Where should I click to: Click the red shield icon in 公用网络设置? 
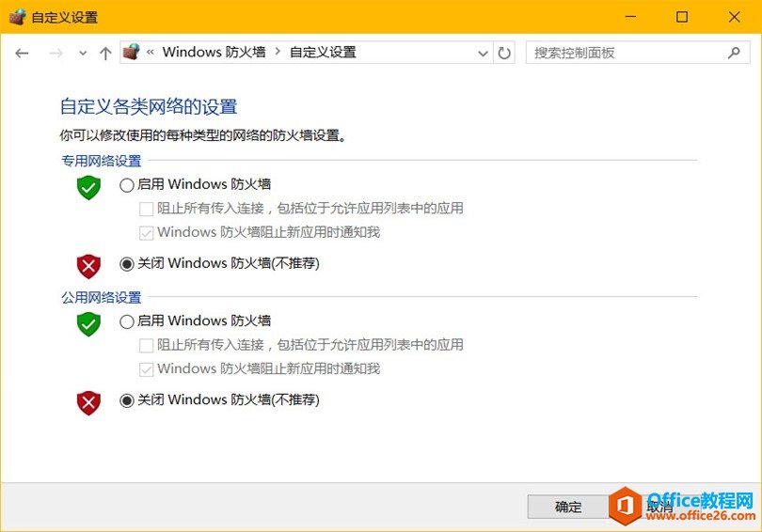click(88, 402)
